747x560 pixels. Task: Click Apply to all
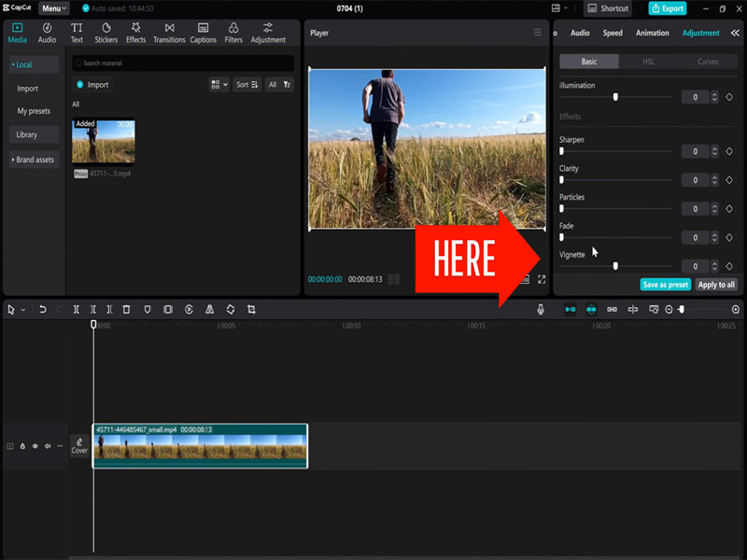tap(716, 285)
